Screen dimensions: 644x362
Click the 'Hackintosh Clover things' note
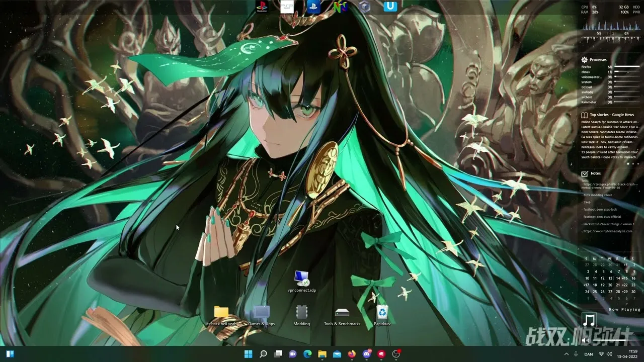click(x=607, y=224)
